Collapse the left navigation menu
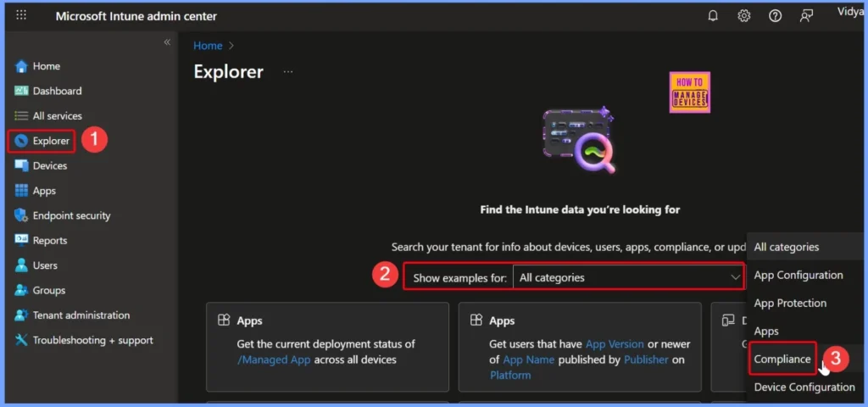 (167, 42)
